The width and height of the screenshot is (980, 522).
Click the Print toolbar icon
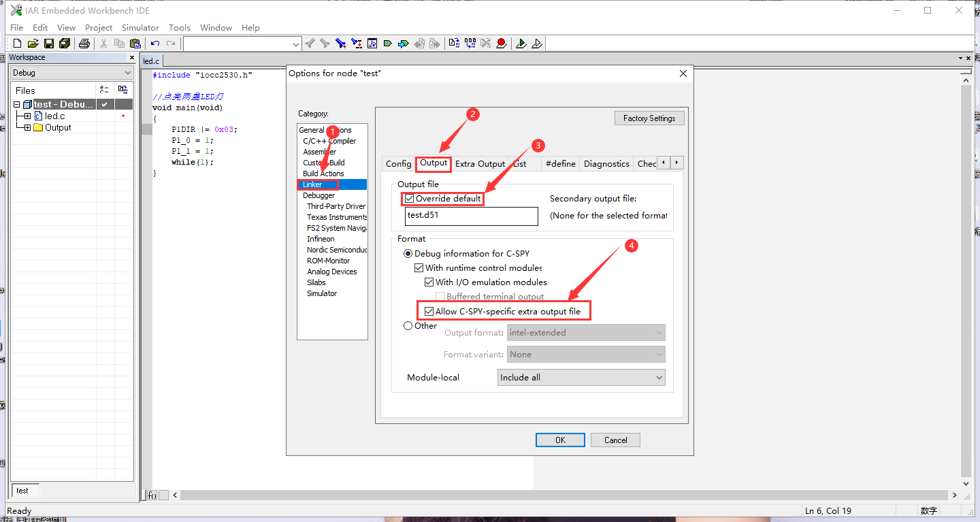pos(84,44)
